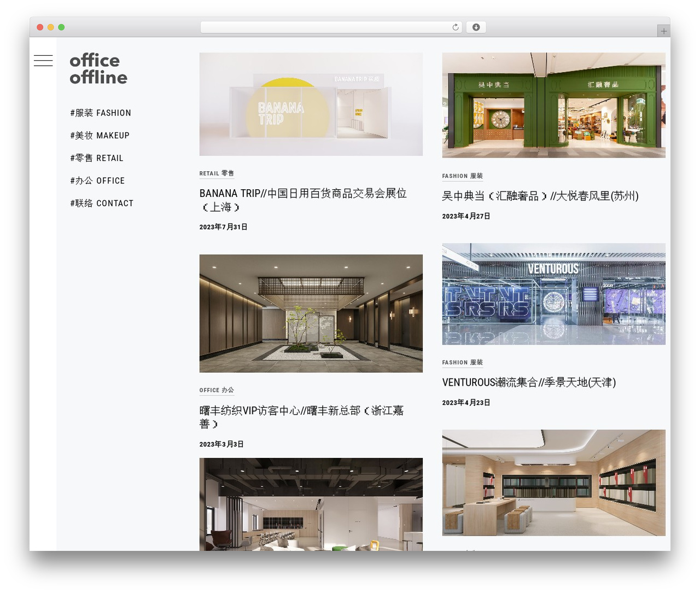Open the #服装 FASHION menu item

(x=101, y=113)
